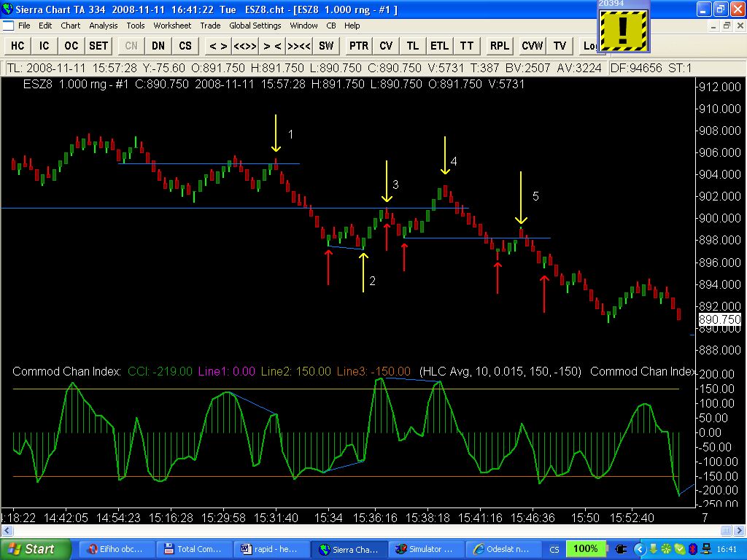Select the ETL extended trend line tool
This screenshot has height=560, width=747.
[439, 46]
